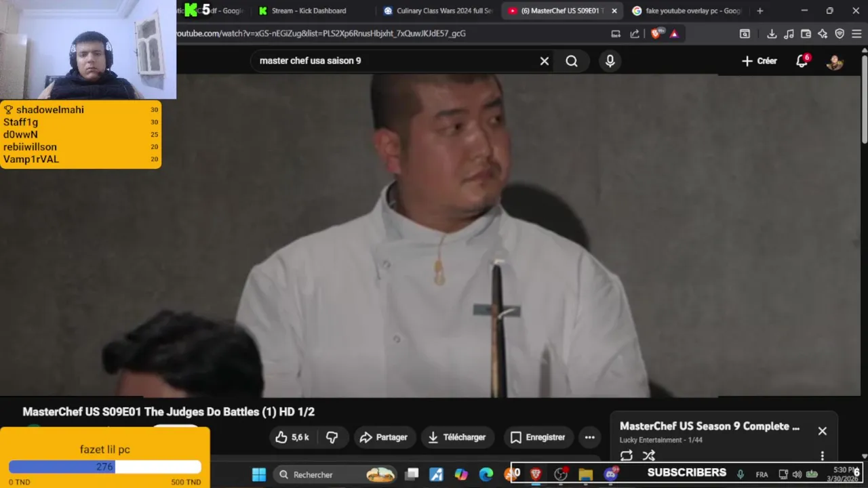Open volume control in system tray
The image size is (868, 488).
[x=797, y=474]
